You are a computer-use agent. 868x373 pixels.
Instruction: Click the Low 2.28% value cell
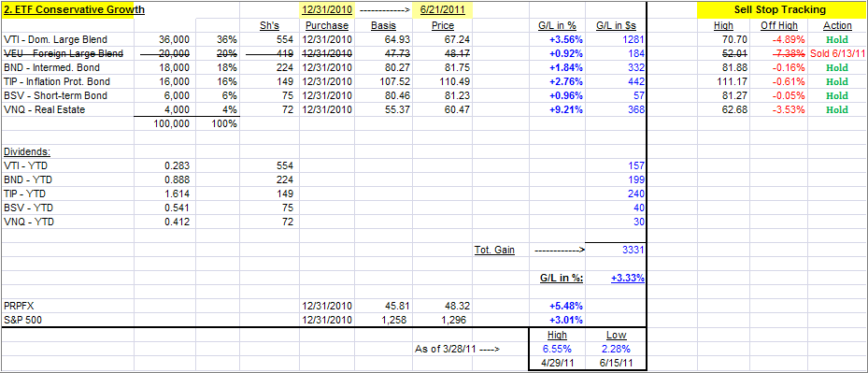616,350
